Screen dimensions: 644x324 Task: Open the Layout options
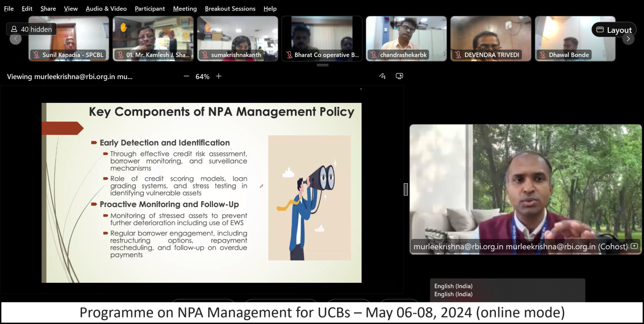pos(614,30)
